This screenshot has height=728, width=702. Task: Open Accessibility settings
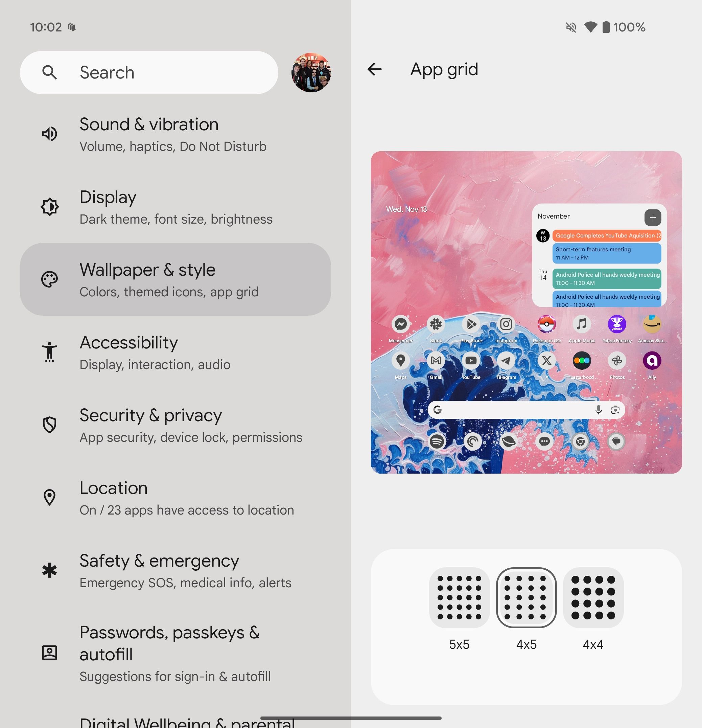pyautogui.click(x=175, y=351)
